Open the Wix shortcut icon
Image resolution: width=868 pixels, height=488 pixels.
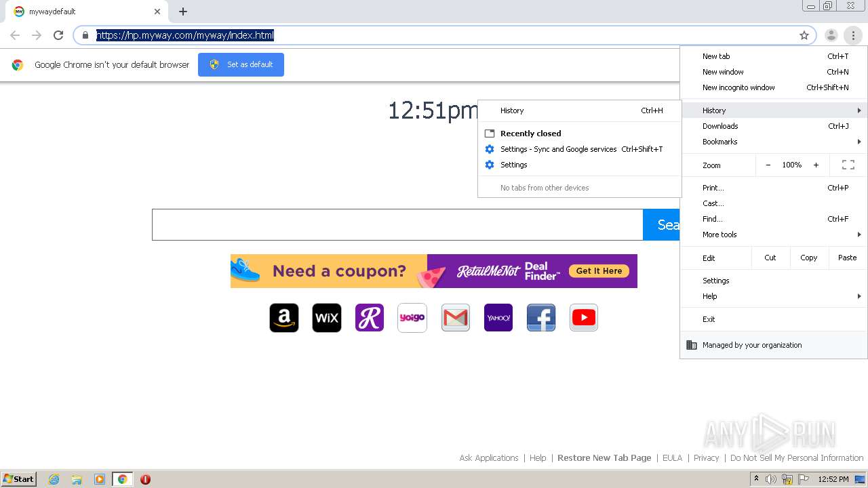click(x=327, y=318)
